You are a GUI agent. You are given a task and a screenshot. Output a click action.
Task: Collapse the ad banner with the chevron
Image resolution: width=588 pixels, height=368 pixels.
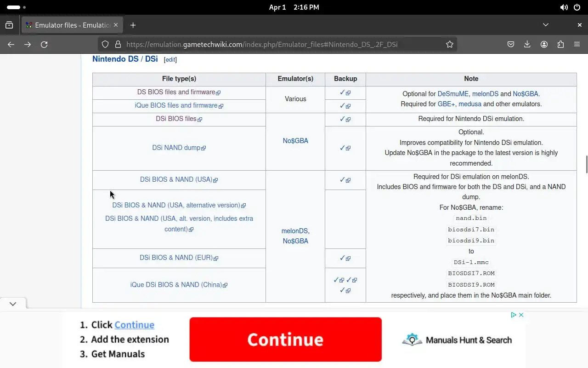(x=13, y=304)
